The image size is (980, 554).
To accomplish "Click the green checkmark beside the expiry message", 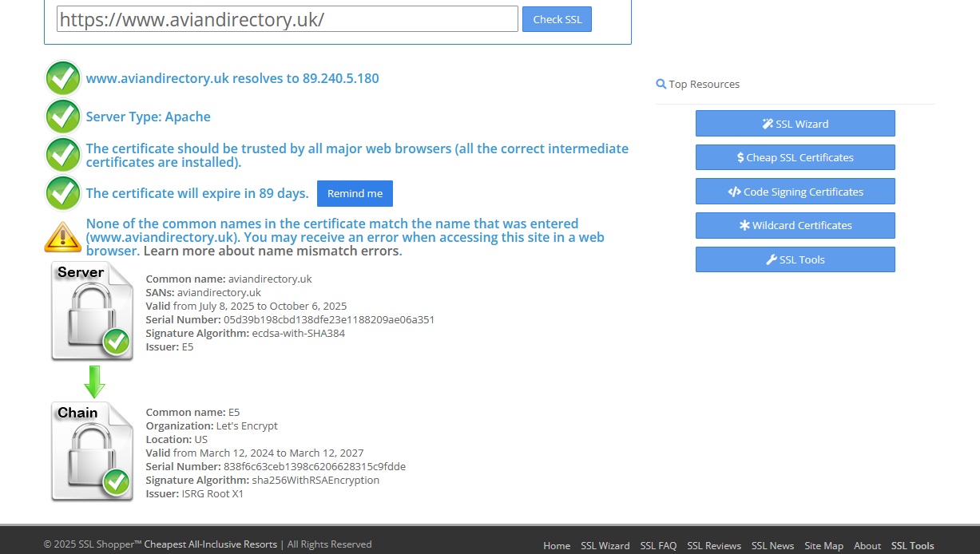I will click(63, 193).
